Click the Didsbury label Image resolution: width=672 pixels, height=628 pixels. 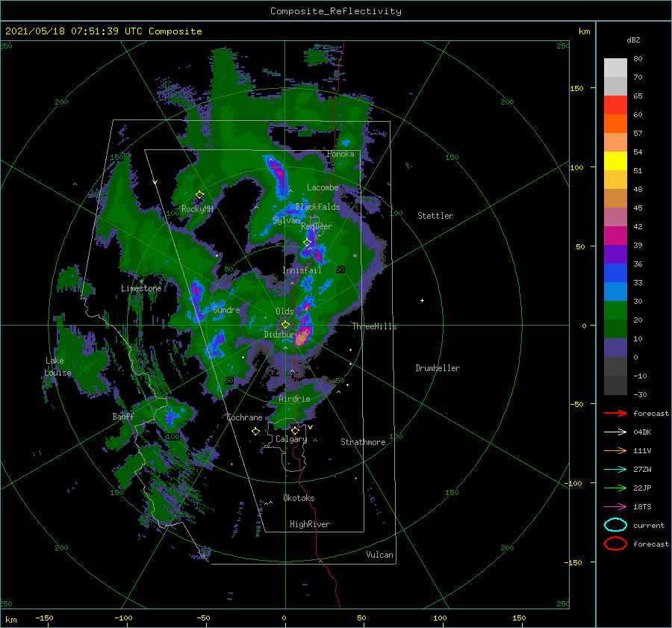(x=281, y=335)
